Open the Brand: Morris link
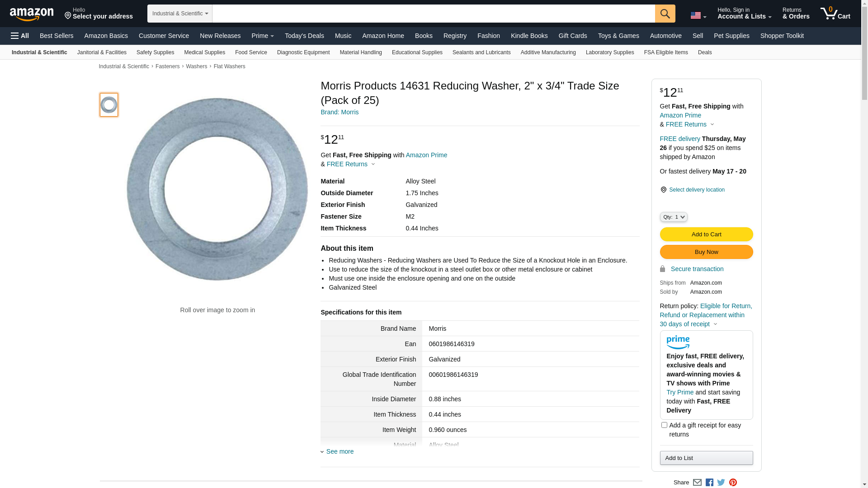This screenshot has height=488, width=868. (x=340, y=112)
